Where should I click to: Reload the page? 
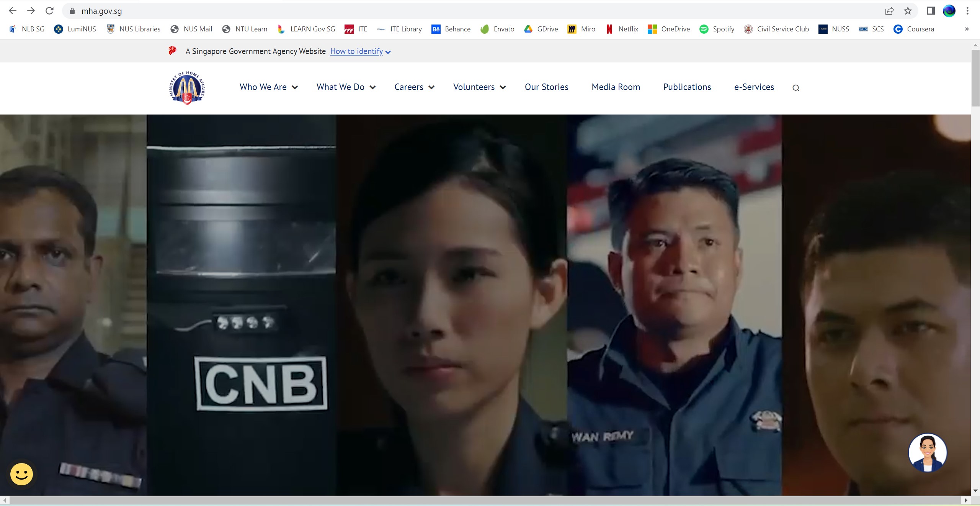[x=49, y=11]
